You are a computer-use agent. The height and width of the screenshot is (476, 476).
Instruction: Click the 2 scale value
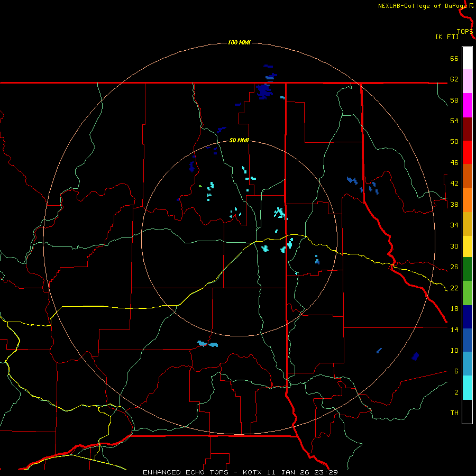tap(456, 392)
